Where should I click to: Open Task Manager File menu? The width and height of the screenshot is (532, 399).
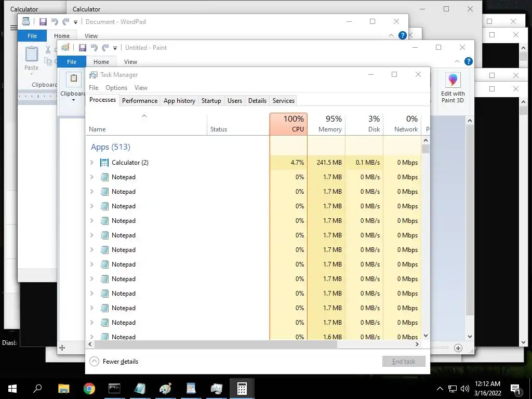point(94,87)
